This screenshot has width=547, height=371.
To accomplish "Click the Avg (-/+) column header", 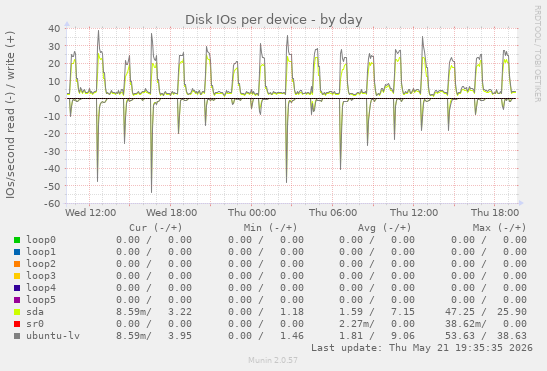I will [x=384, y=228].
